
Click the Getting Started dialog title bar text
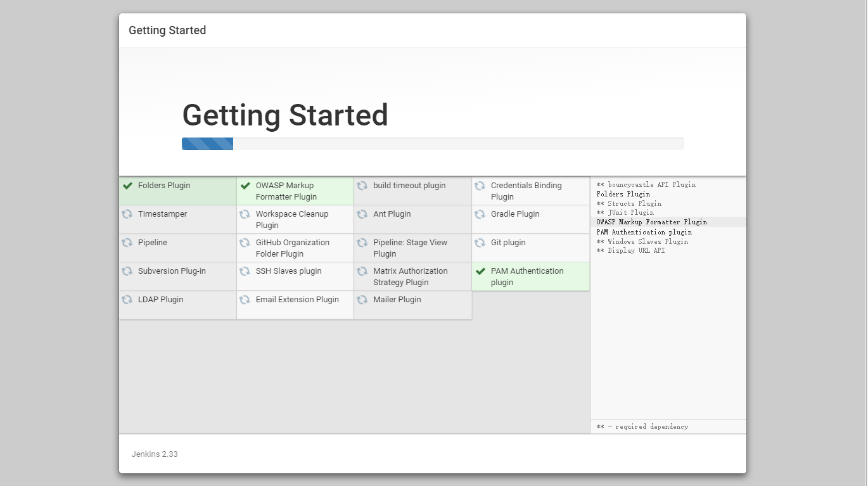tap(167, 30)
